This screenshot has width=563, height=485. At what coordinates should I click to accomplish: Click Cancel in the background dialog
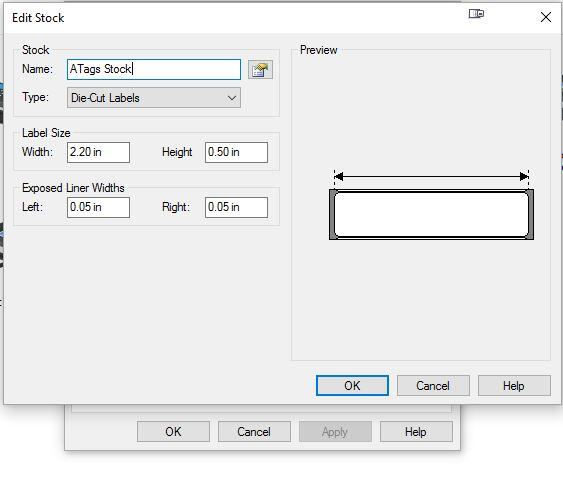click(x=254, y=432)
